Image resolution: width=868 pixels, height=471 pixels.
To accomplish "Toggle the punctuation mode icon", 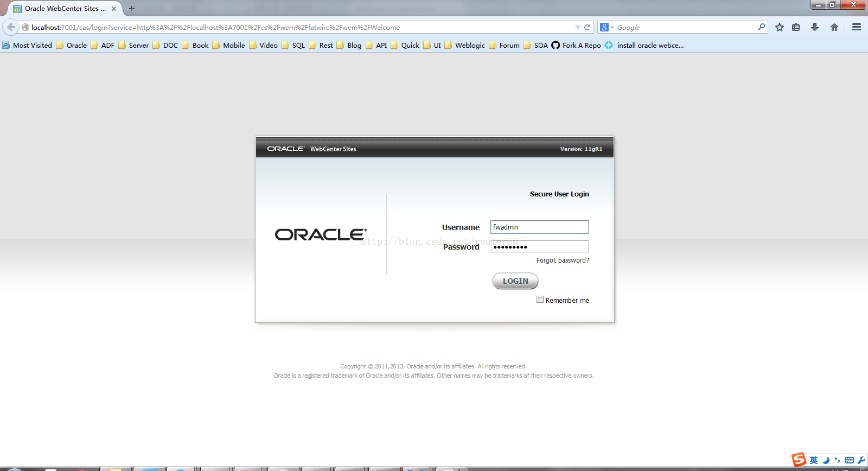I will point(838,460).
